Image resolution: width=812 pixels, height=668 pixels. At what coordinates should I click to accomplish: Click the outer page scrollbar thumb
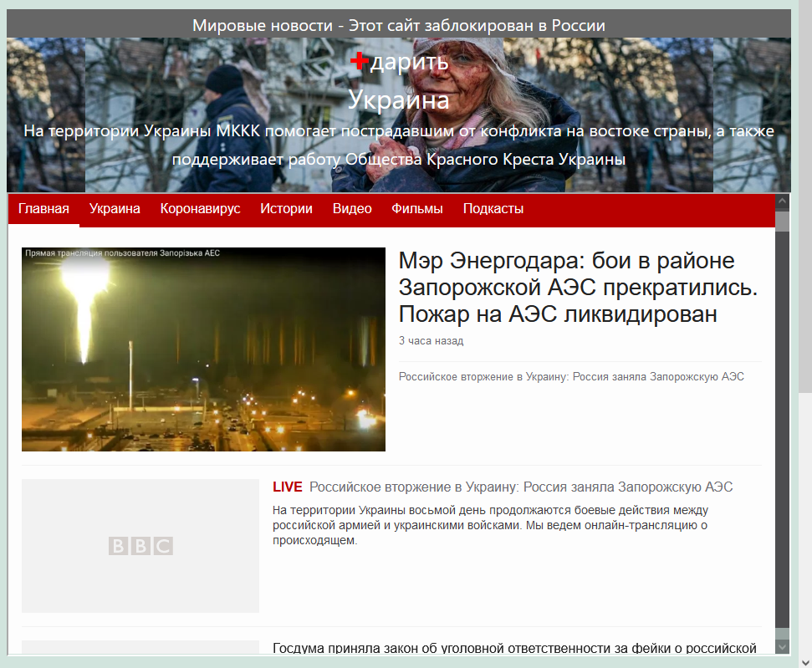tap(805, 196)
